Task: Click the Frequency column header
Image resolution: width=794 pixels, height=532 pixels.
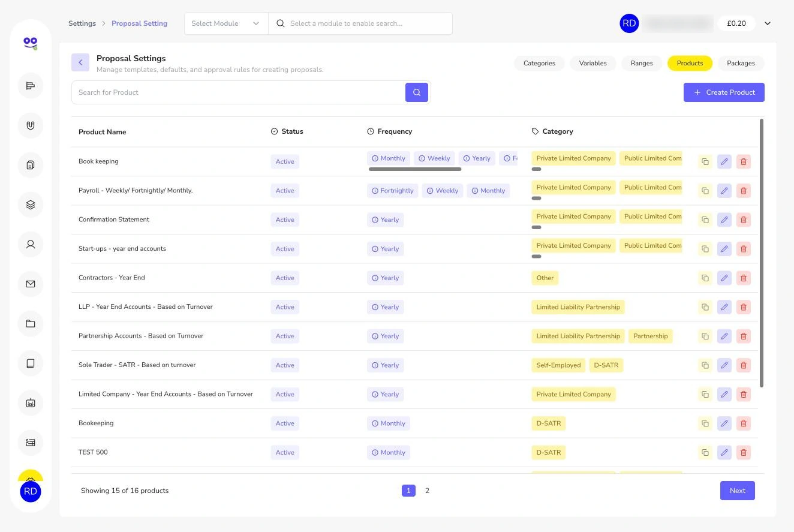Action: click(x=390, y=131)
